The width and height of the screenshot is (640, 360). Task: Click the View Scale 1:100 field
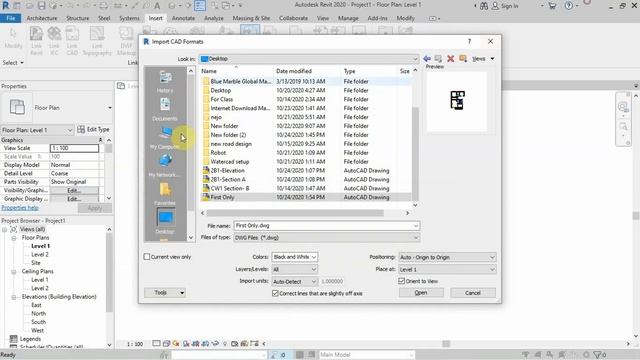pyautogui.click(x=74, y=148)
